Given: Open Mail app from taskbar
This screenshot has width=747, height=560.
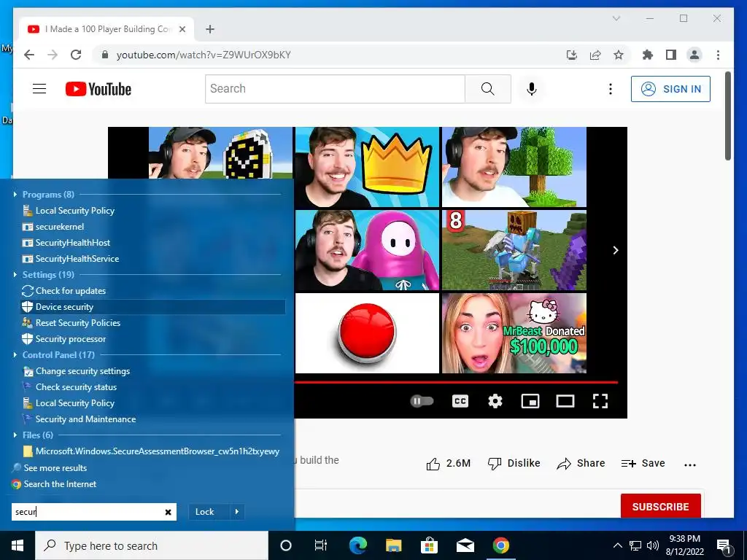Looking at the screenshot, I should [x=465, y=545].
